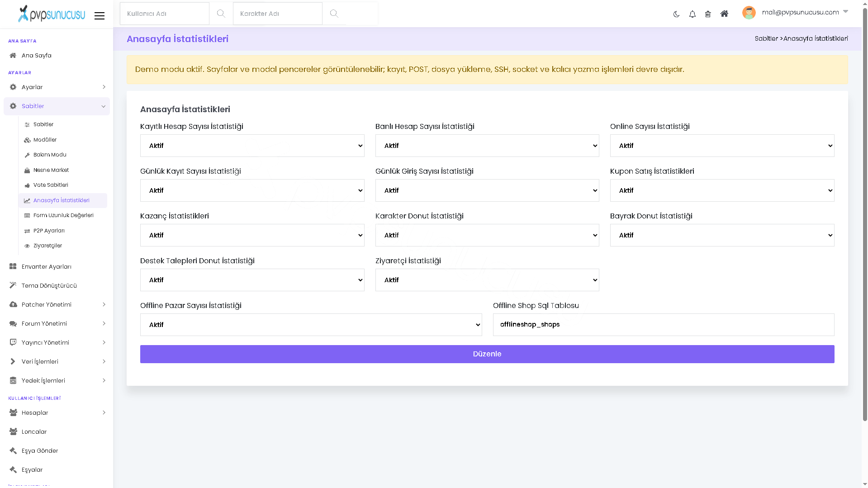Click the Offline Shop Sql Tablosu field
Image resolution: width=868 pixels, height=488 pixels.
pos(664,325)
